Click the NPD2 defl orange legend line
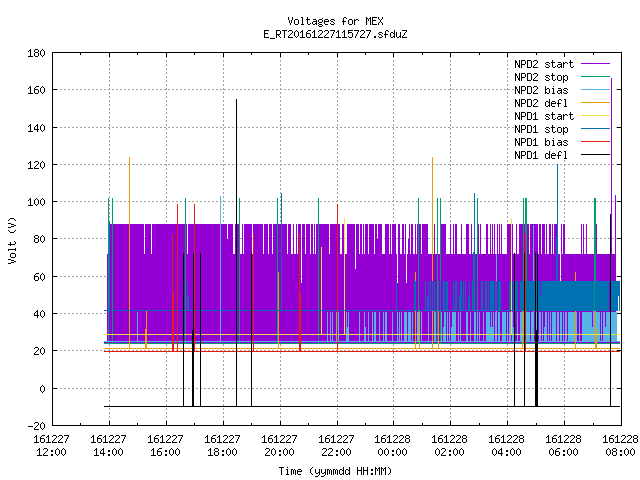 click(595, 103)
